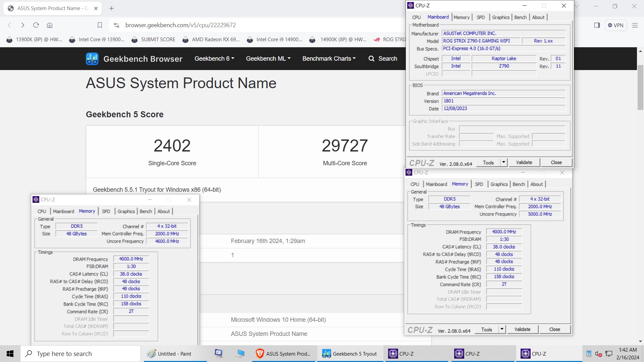
Task: Click the browser address bar URL
Action: click(180, 25)
